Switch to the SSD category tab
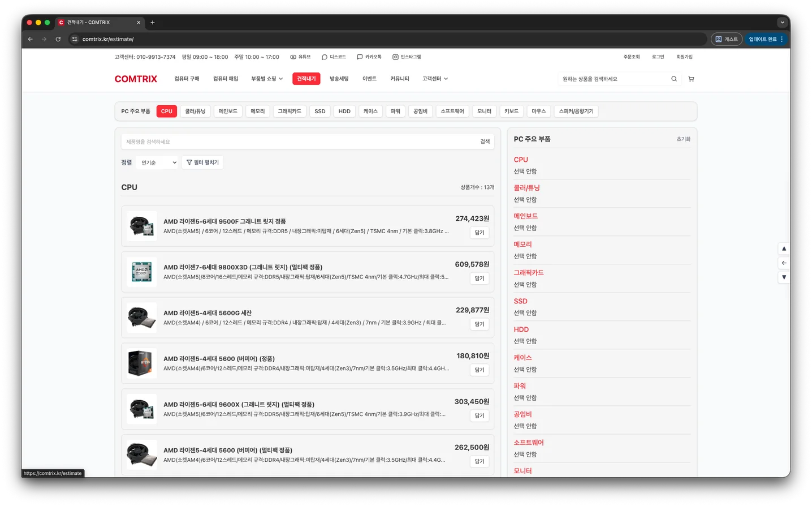The image size is (812, 506). point(320,112)
